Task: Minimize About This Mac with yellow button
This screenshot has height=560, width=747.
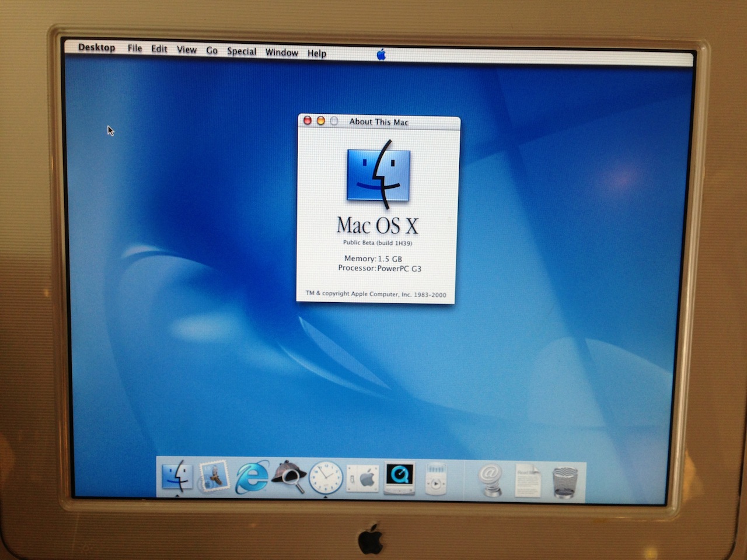Action: pyautogui.click(x=320, y=121)
